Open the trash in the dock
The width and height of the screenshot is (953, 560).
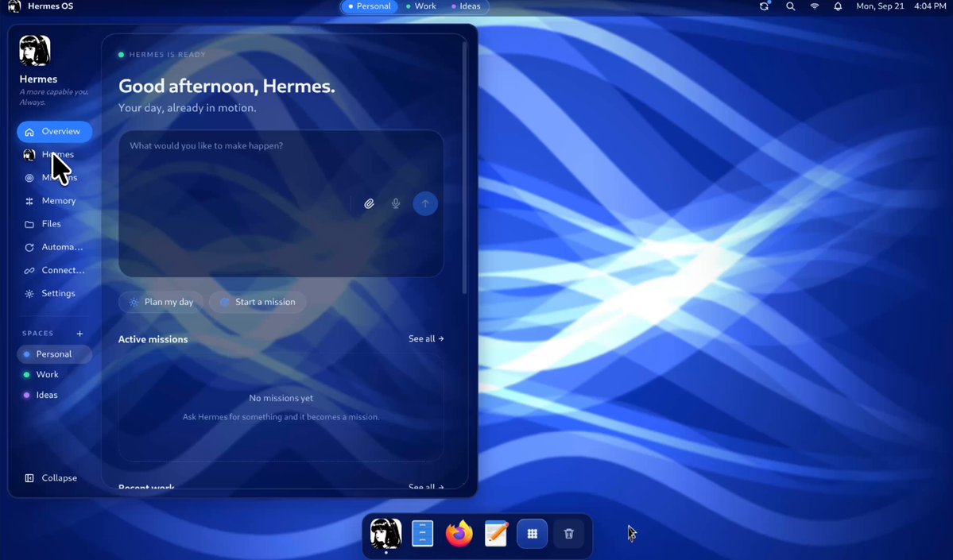click(569, 533)
